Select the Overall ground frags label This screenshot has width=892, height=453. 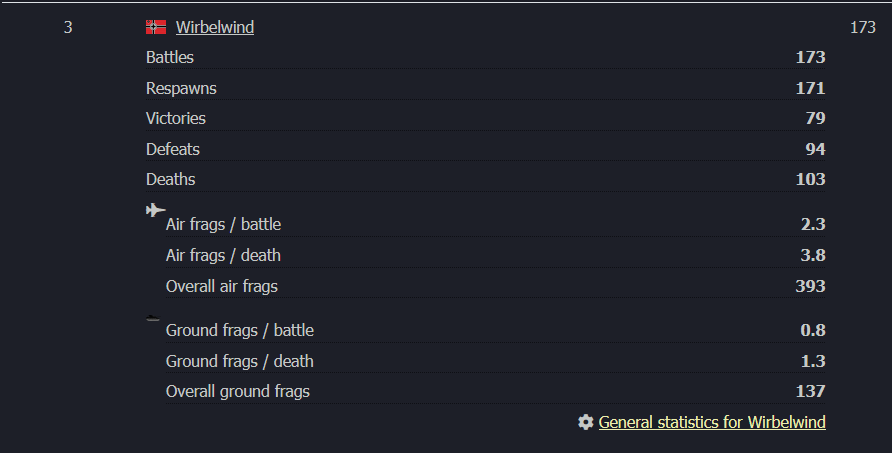[x=238, y=392]
